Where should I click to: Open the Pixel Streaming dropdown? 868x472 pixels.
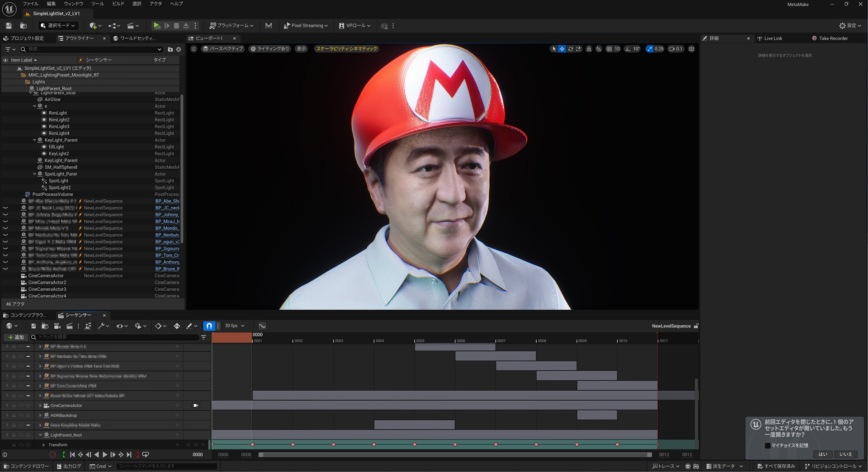tap(305, 26)
